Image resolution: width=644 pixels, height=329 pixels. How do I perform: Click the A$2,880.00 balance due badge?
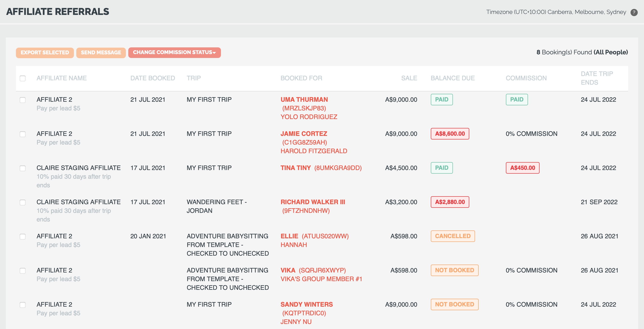tap(450, 202)
